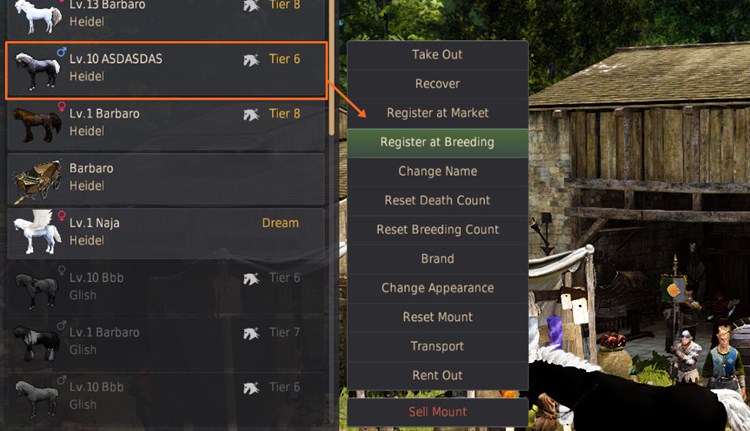This screenshot has height=431, width=750.
Task: Click horse-head icon on Lv.1 Barbaro Glish
Action: click(x=251, y=333)
